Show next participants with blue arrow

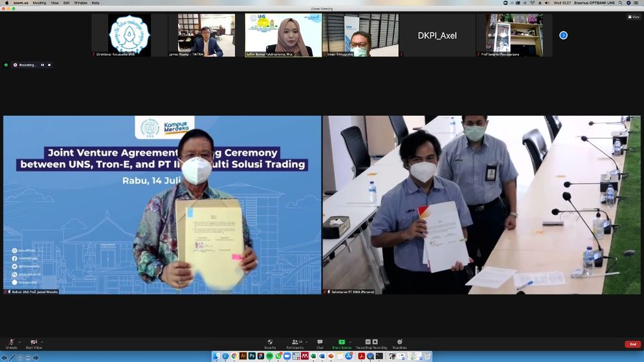[x=563, y=35]
